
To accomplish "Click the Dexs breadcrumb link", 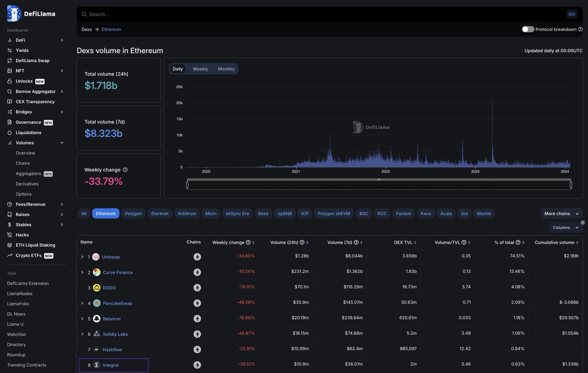I will [x=87, y=29].
